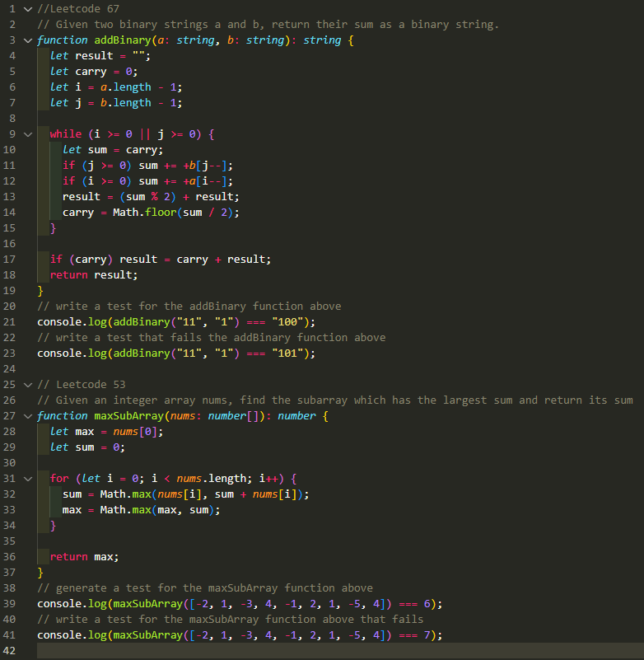Viewport: 644px width, 660px height.
Task: Click 'let sum = 0;' on line 29
Action: coord(87,447)
